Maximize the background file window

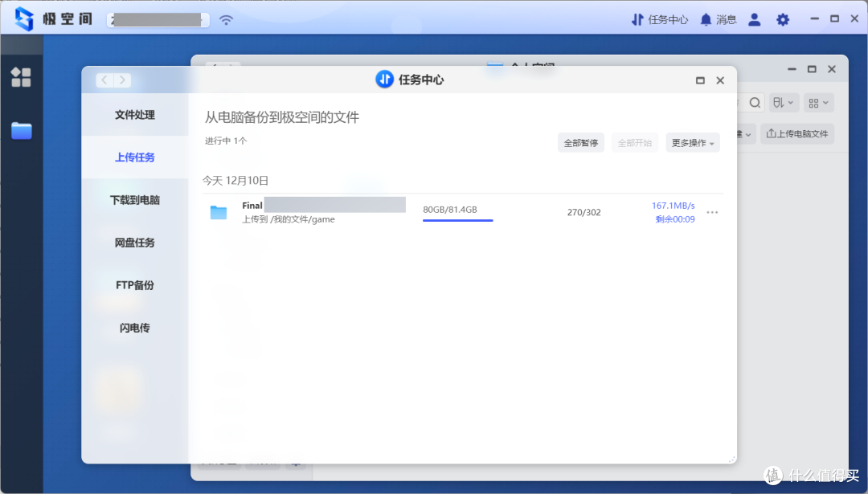click(x=812, y=69)
